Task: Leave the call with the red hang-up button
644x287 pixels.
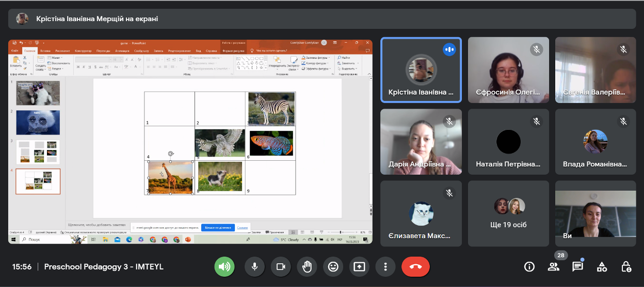Action: tap(415, 266)
